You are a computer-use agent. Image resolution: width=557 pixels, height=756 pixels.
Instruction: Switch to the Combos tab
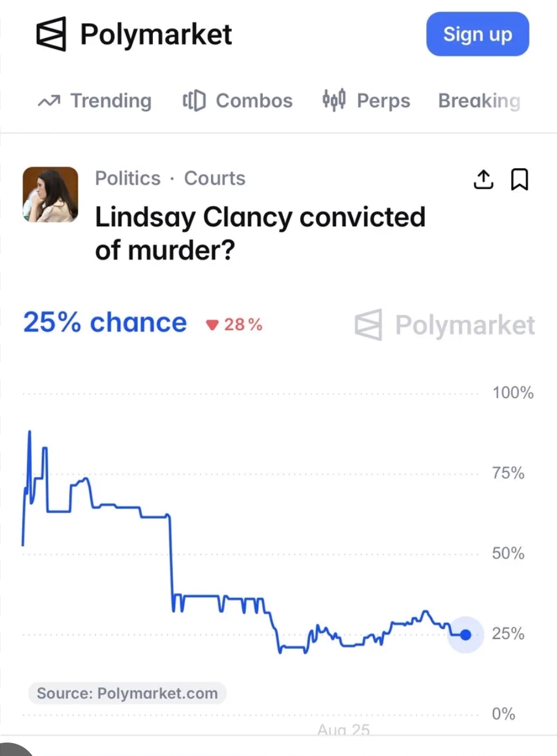click(238, 100)
